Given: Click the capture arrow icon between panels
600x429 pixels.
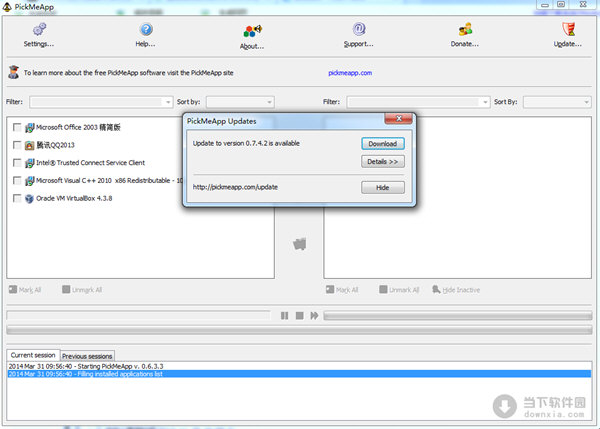Looking at the screenshot, I should pyautogui.click(x=299, y=243).
